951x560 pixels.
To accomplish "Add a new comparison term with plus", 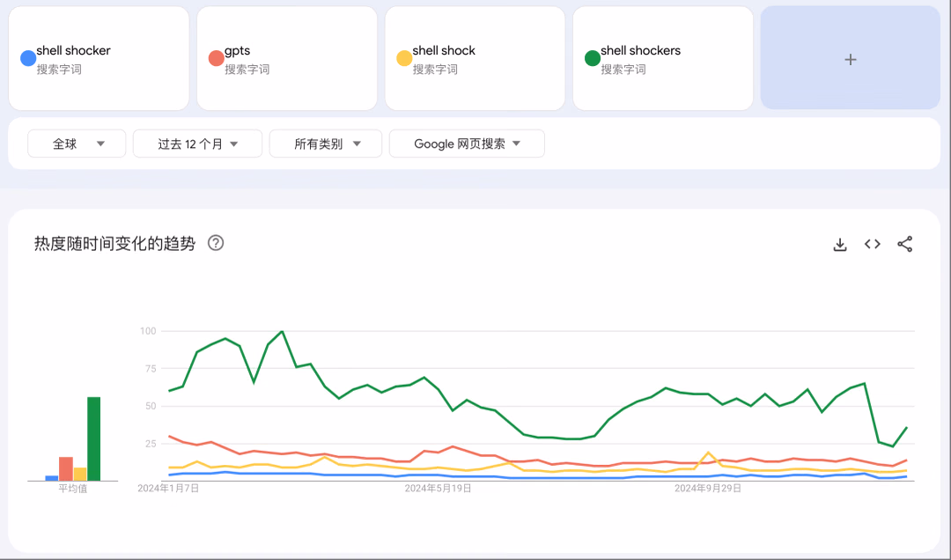I will tap(851, 58).
